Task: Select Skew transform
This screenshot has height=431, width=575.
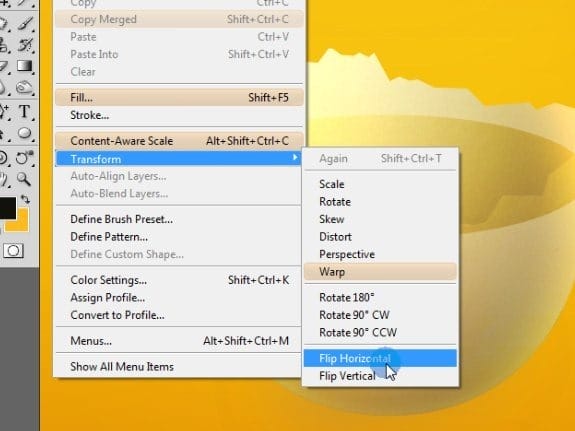Action: [380, 219]
